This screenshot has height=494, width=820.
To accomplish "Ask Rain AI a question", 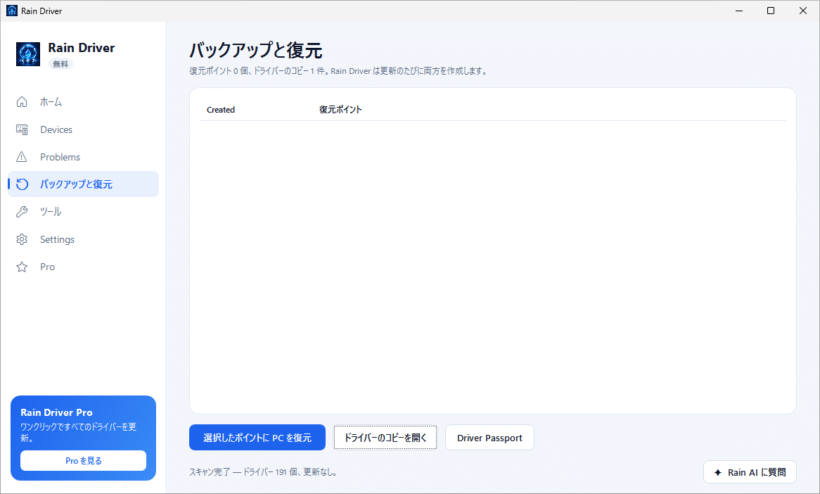I will (750, 473).
